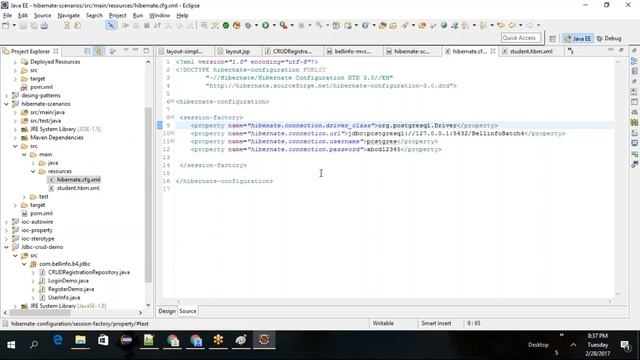Open the Project menu

[118, 15]
